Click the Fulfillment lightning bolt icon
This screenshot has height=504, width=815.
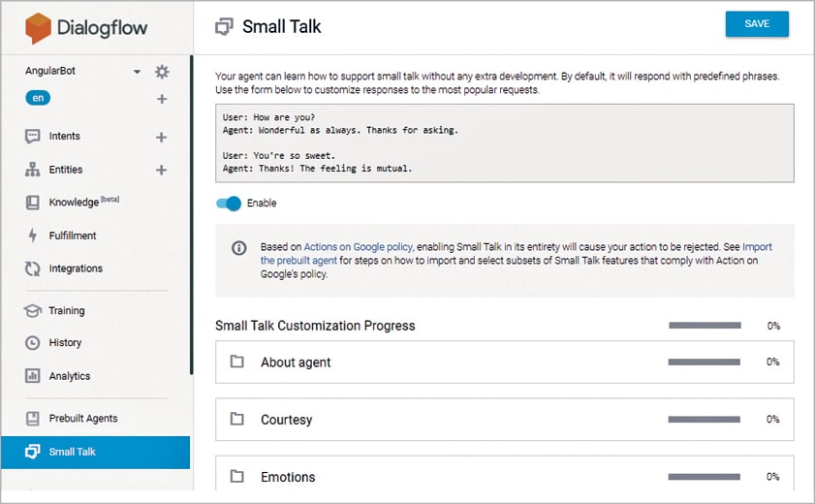[x=32, y=236]
